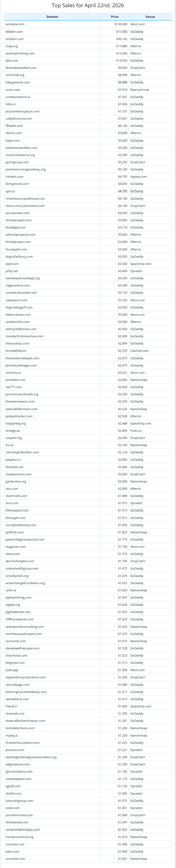This screenshot has width=176, height=868.
Task: Sort by the Price column header
Action: pyautogui.click(x=115, y=17)
